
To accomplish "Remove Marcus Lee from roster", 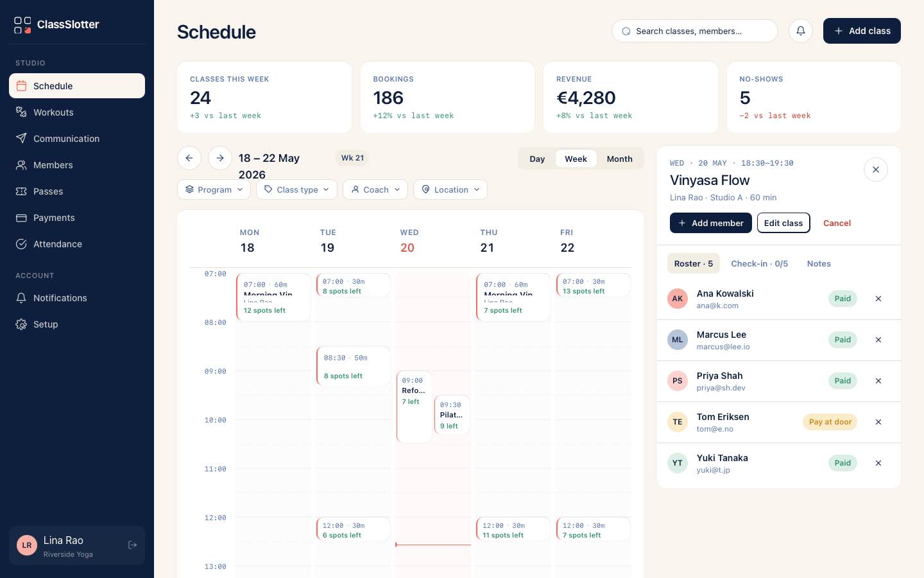I will click(878, 340).
